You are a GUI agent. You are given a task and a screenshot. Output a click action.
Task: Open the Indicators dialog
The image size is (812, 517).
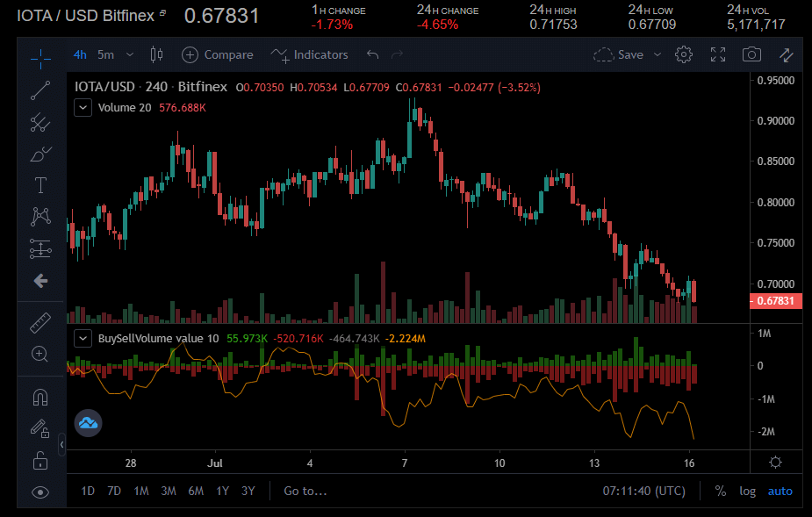309,54
